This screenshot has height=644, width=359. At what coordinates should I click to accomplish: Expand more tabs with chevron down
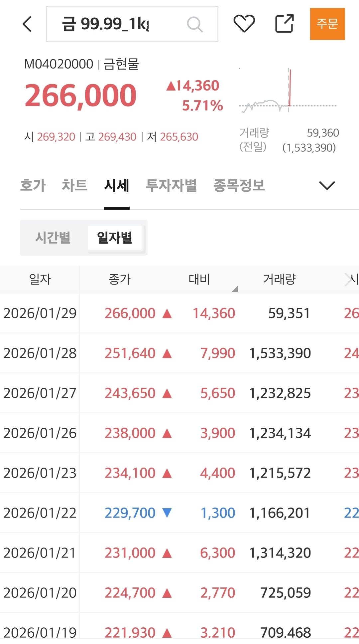pyautogui.click(x=327, y=185)
